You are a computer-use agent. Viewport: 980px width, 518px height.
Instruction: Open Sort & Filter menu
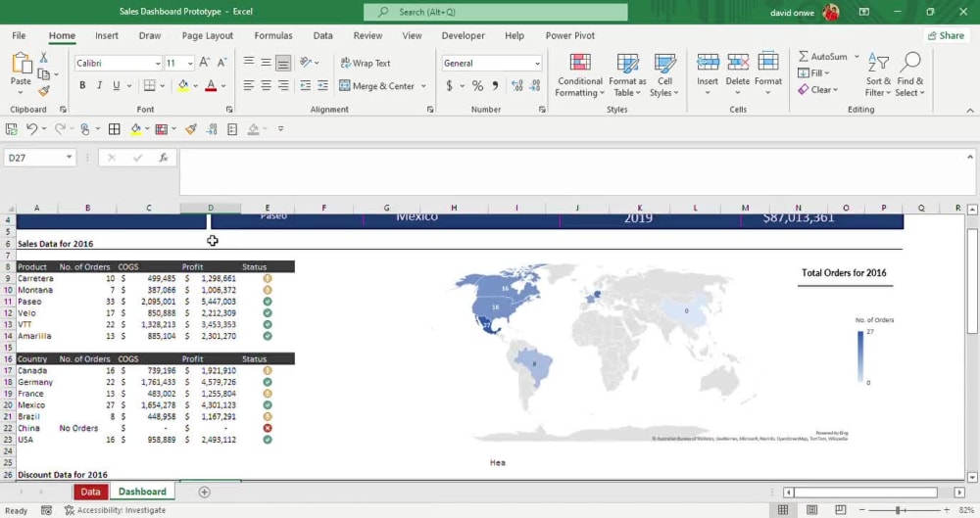(x=878, y=75)
